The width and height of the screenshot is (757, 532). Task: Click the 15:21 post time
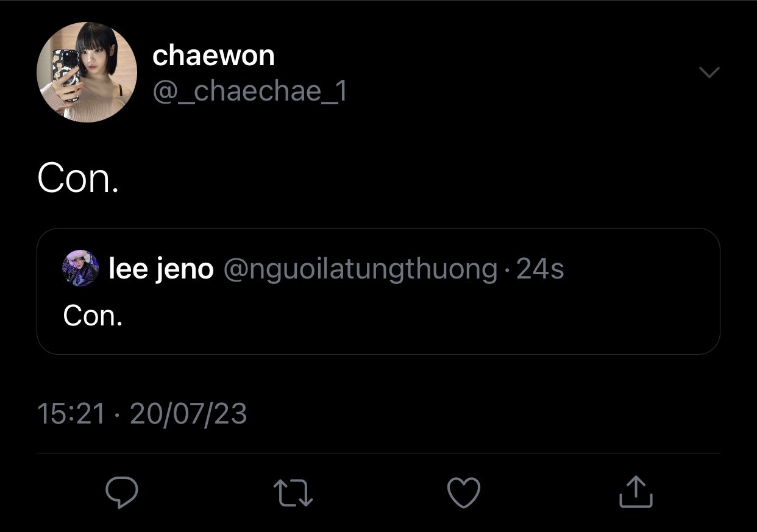click(x=71, y=414)
